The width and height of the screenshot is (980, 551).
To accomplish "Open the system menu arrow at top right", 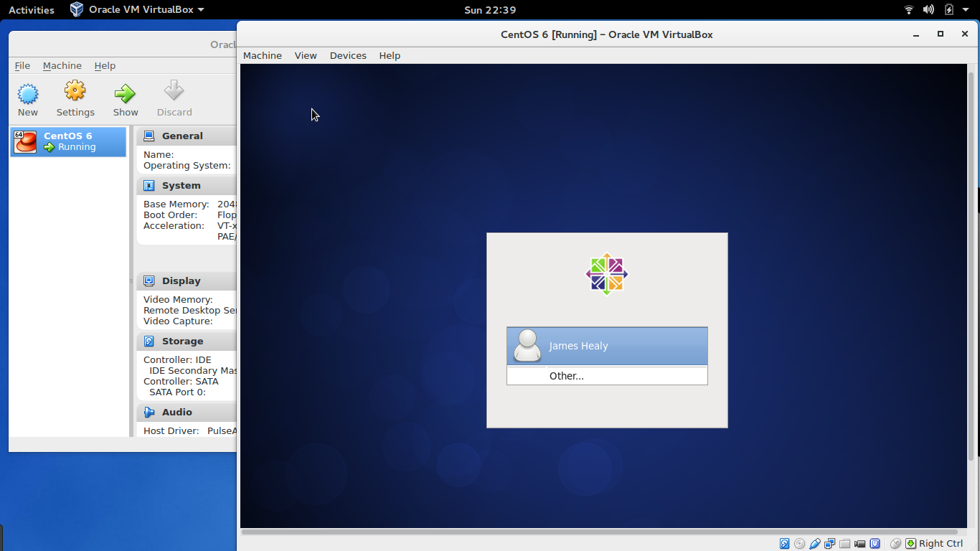I will point(966,9).
